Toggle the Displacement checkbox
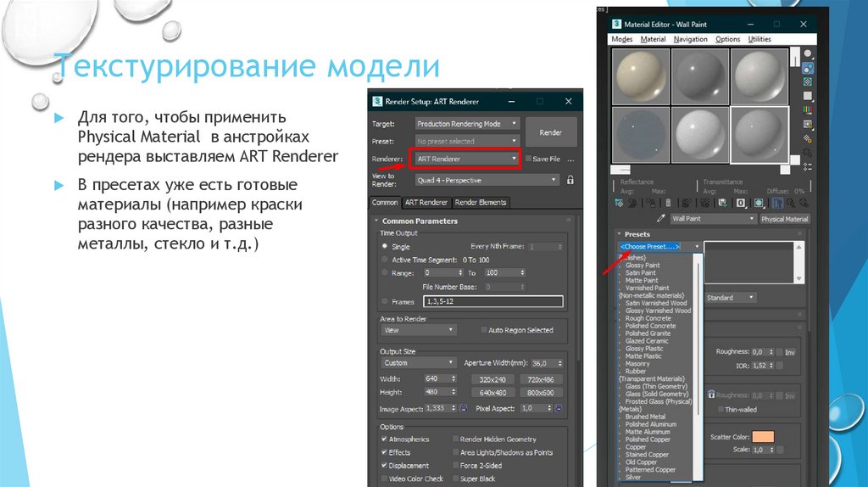This screenshot has height=487, width=868. [x=384, y=466]
